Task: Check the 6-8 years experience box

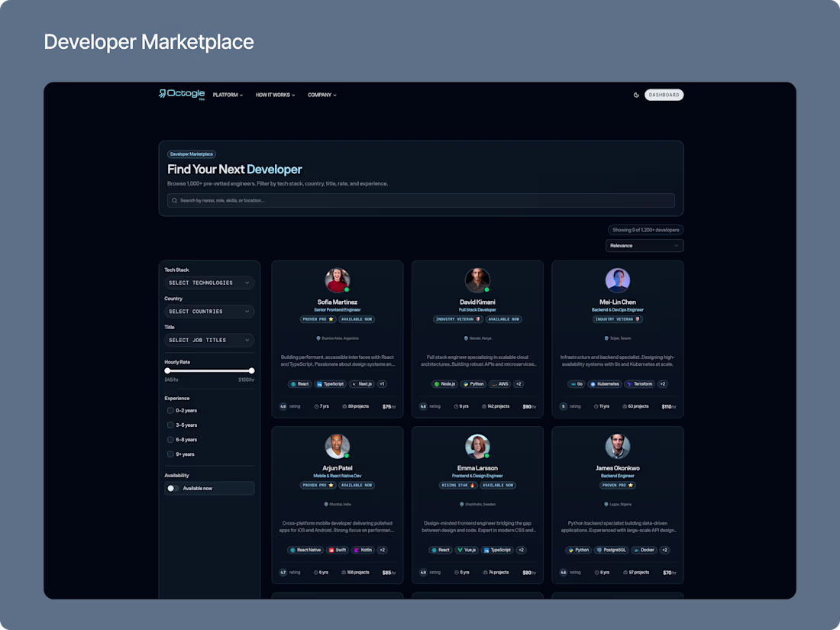Action: coord(170,440)
